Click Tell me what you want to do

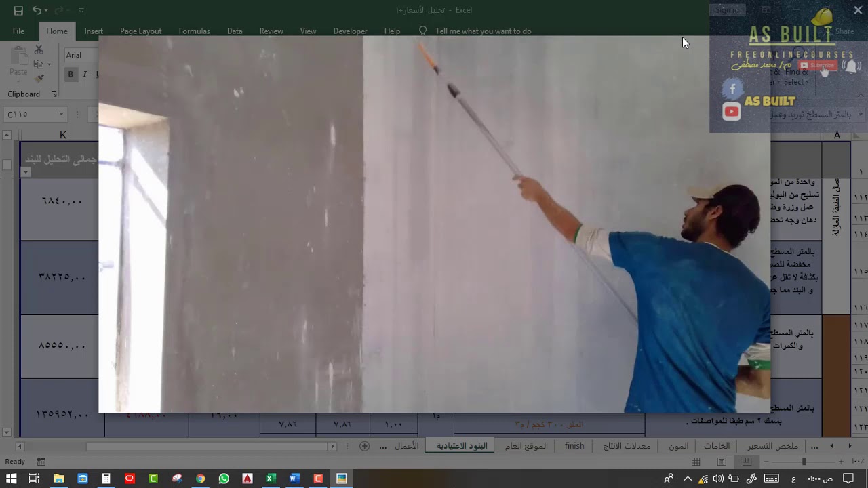483,31
